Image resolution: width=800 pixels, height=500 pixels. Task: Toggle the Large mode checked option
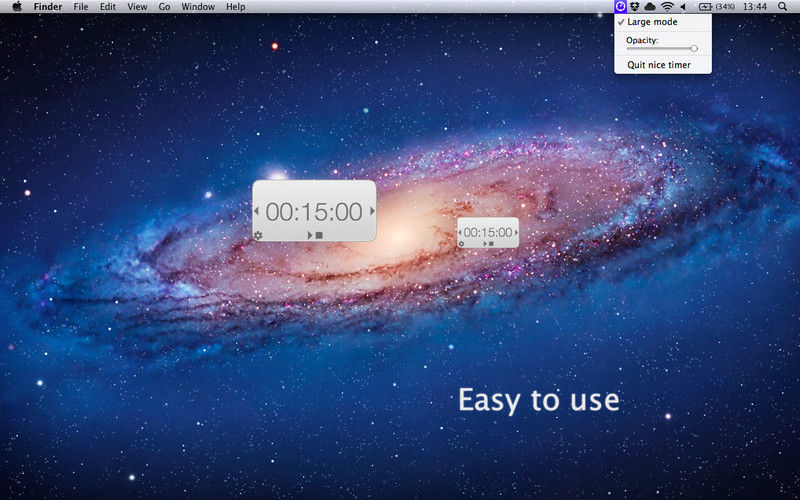pos(663,22)
